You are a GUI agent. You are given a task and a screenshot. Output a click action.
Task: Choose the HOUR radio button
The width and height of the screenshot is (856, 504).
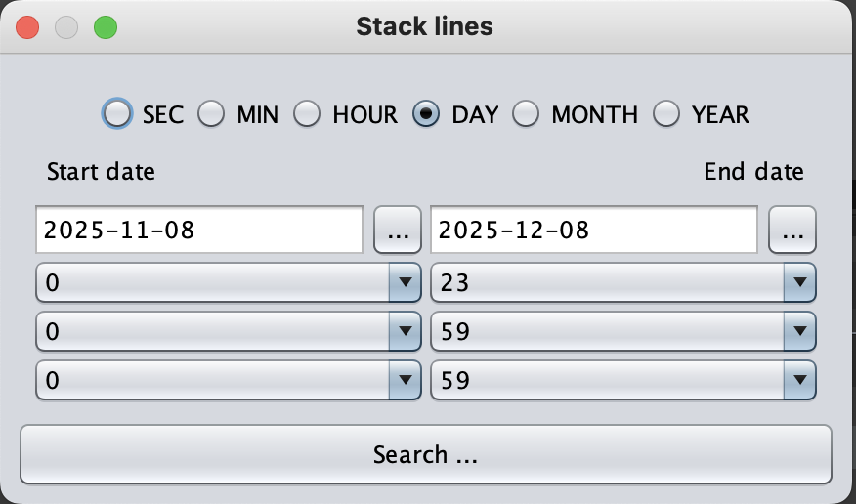(x=308, y=114)
